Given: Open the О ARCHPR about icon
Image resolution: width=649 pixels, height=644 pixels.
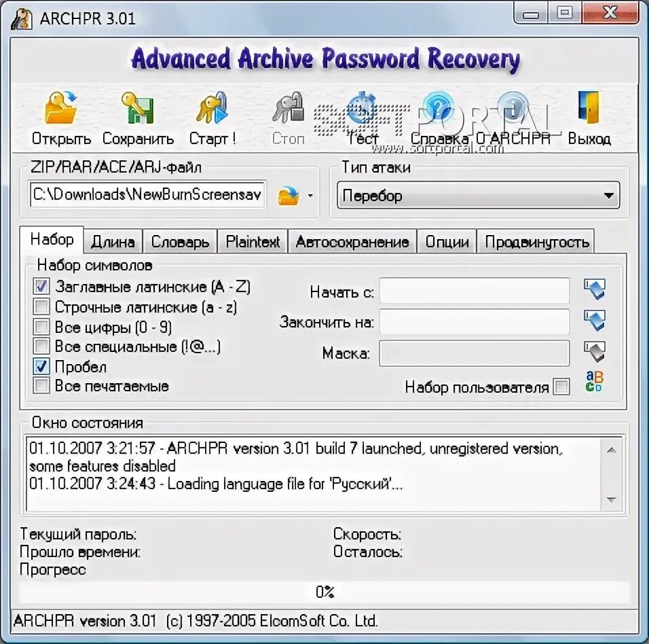Looking at the screenshot, I should tap(513, 109).
